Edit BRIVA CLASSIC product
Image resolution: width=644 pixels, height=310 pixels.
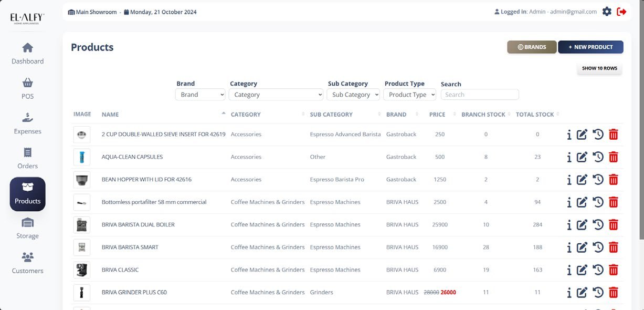(x=582, y=270)
